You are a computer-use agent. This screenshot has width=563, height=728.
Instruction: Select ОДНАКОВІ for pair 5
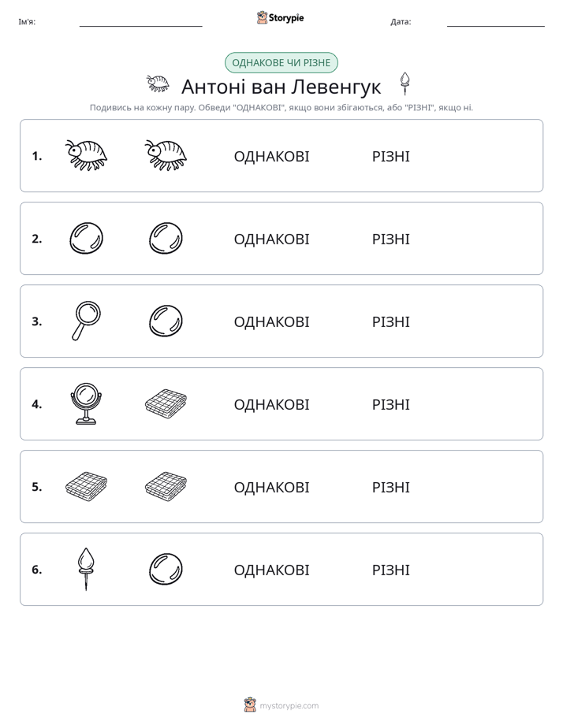271,487
